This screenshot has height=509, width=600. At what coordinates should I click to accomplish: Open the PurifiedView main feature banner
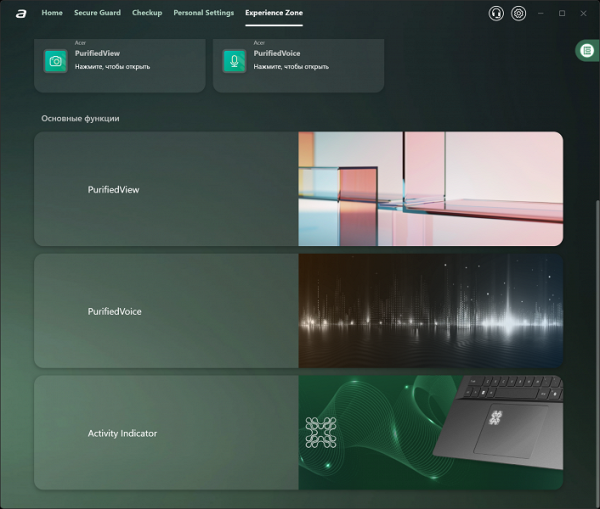pyautogui.click(x=166, y=189)
